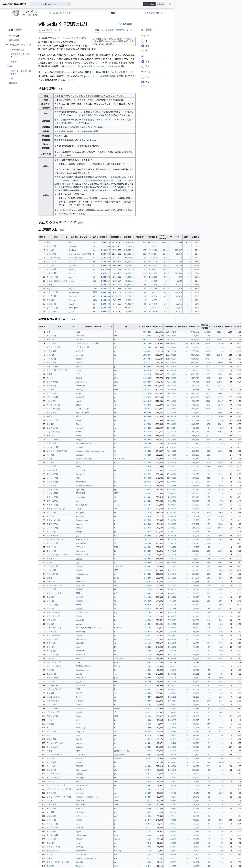Select 標準 under テキスト size
Image resolution: width=242 pixels, height=868 pixels.
click(x=143, y=46)
